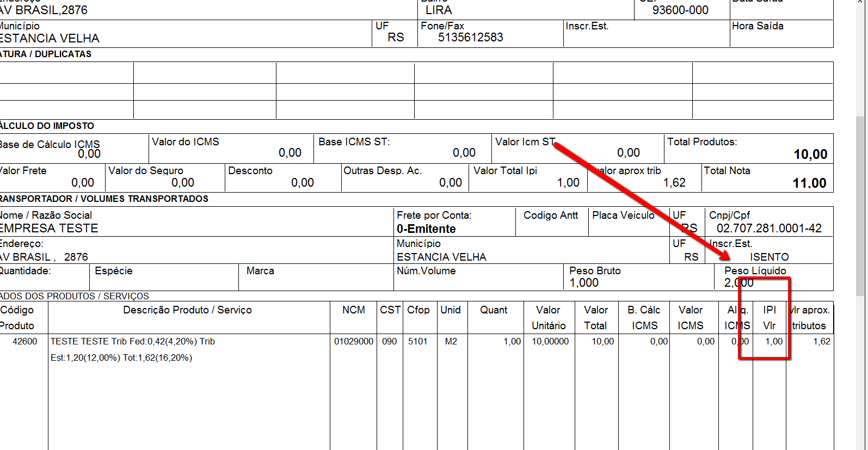
Task: Click the Cfop value 5101
Action: pyautogui.click(x=418, y=342)
